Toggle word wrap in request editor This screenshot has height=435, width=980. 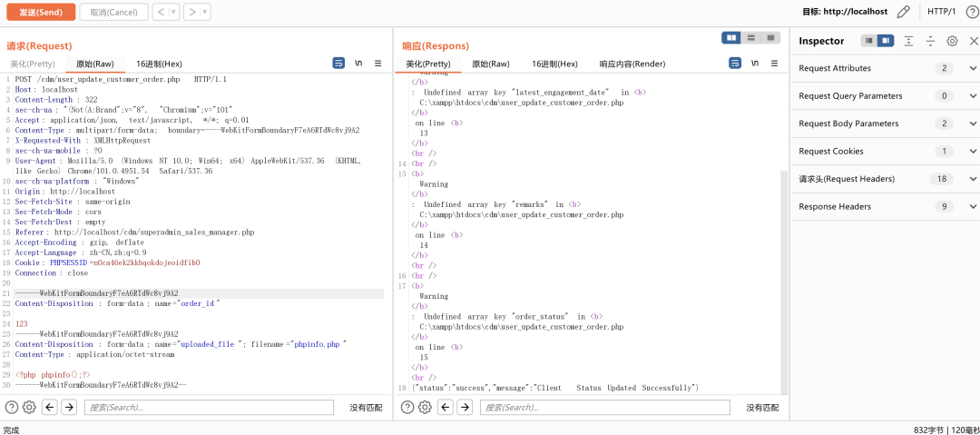tap(338, 64)
